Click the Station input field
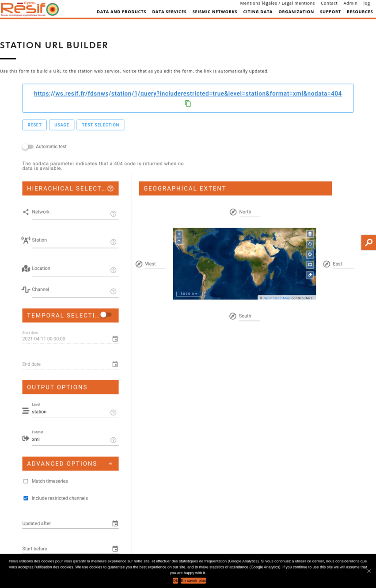The width and height of the screenshot is (376, 588). (x=71, y=241)
